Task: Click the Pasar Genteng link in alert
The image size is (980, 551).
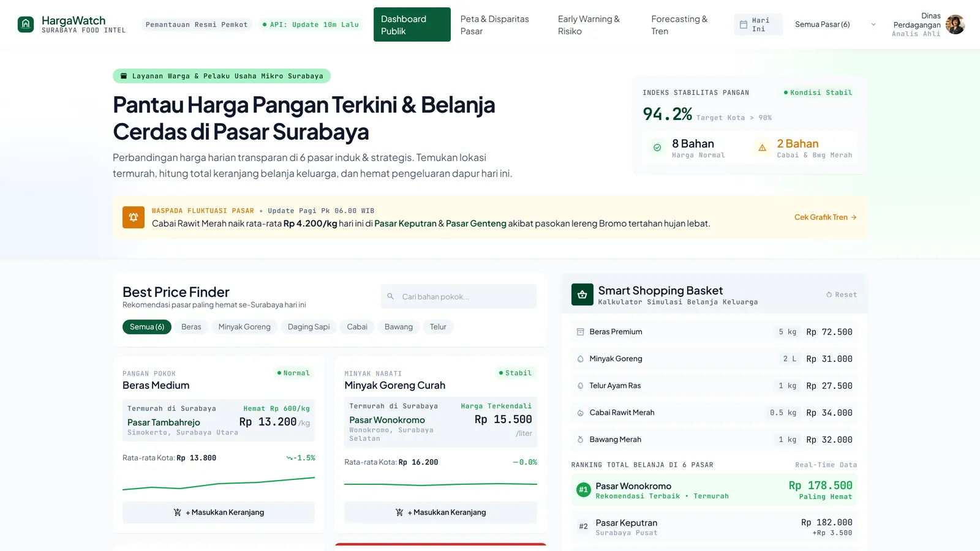Action: coord(476,223)
